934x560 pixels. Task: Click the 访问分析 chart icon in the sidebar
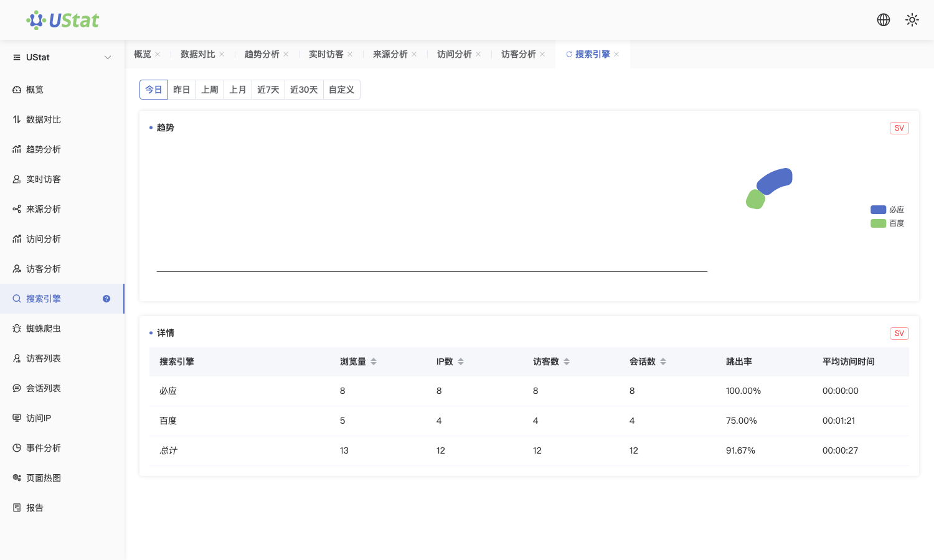click(x=17, y=239)
